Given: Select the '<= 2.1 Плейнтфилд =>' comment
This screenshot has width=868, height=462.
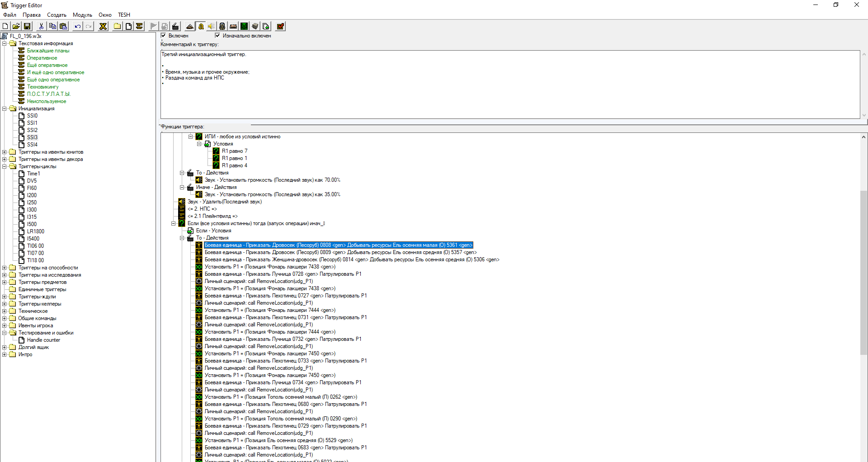Looking at the screenshot, I should (x=212, y=216).
